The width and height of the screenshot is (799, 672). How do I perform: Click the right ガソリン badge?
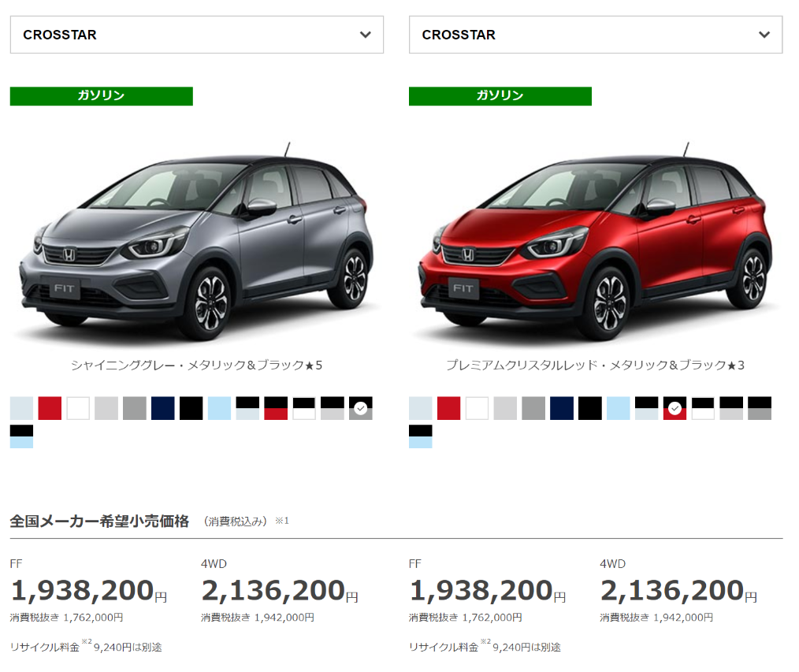500,96
